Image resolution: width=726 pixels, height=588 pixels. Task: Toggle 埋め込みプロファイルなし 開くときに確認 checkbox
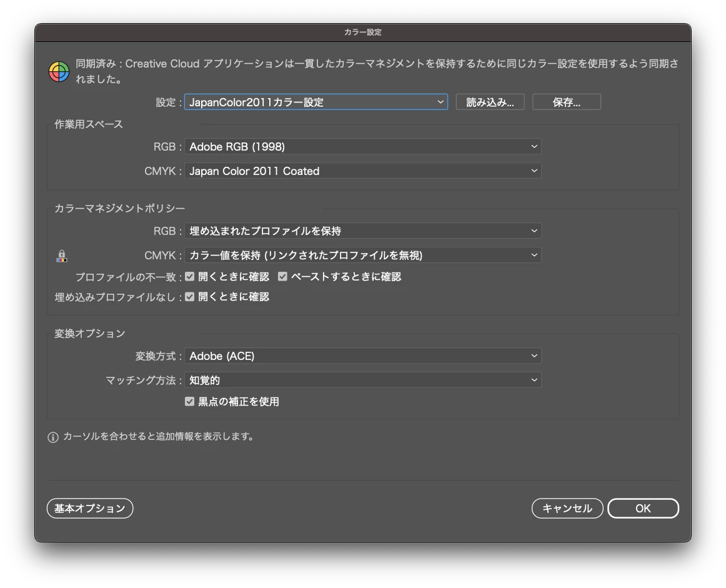click(x=189, y=297)
